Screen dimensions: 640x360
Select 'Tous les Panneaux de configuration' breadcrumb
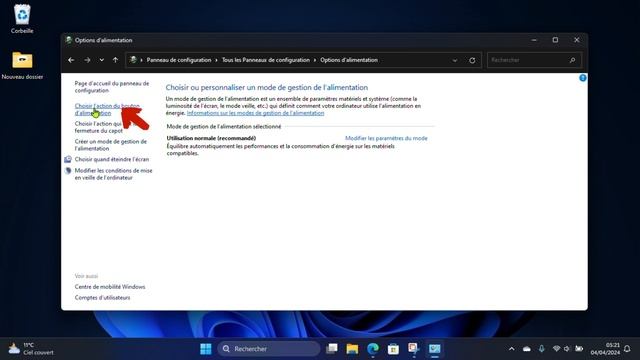(x=266, y=60)
